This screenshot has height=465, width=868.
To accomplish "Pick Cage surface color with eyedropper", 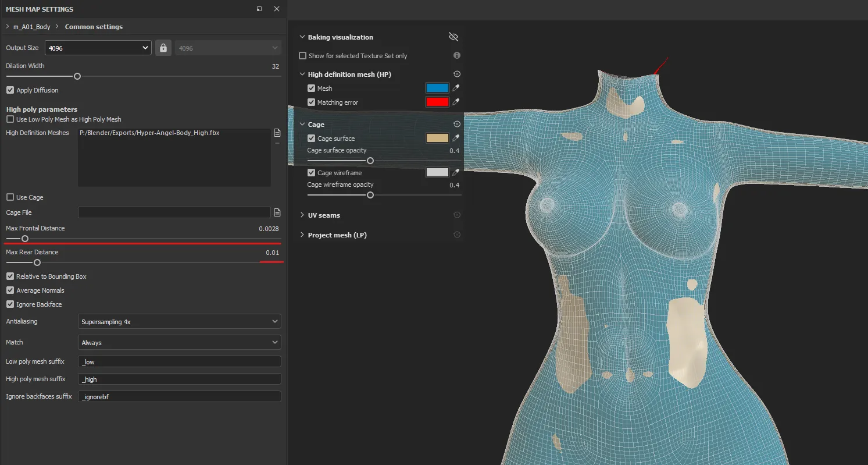I will coord(456,138).
